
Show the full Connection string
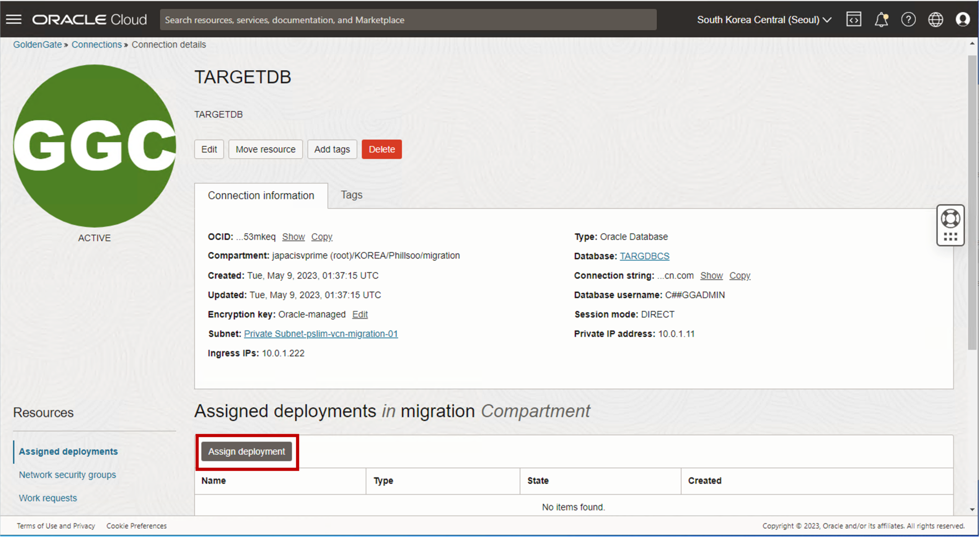(711, 275)
